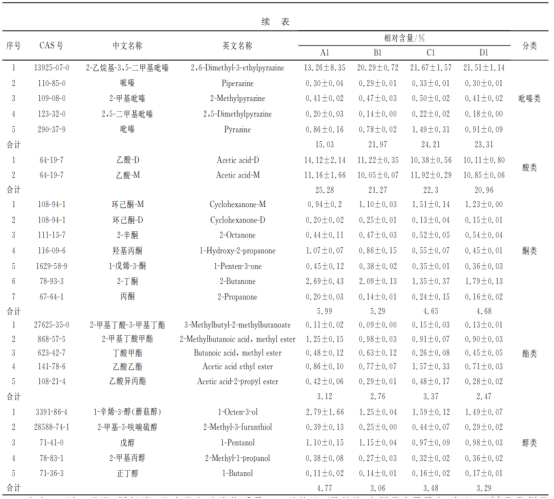Select the 分类 column header
The image size is (554, 499).
(x=530, y=46)
